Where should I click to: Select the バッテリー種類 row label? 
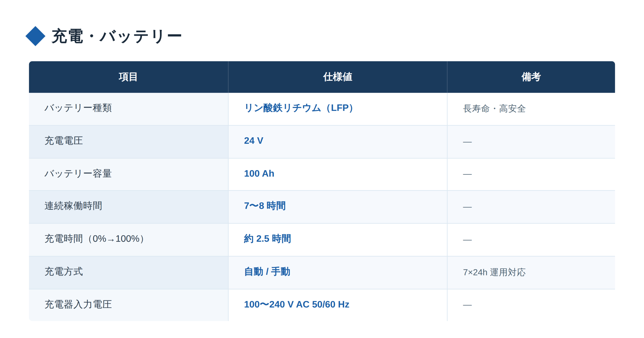pyautogui.click(x=78, y=108)
